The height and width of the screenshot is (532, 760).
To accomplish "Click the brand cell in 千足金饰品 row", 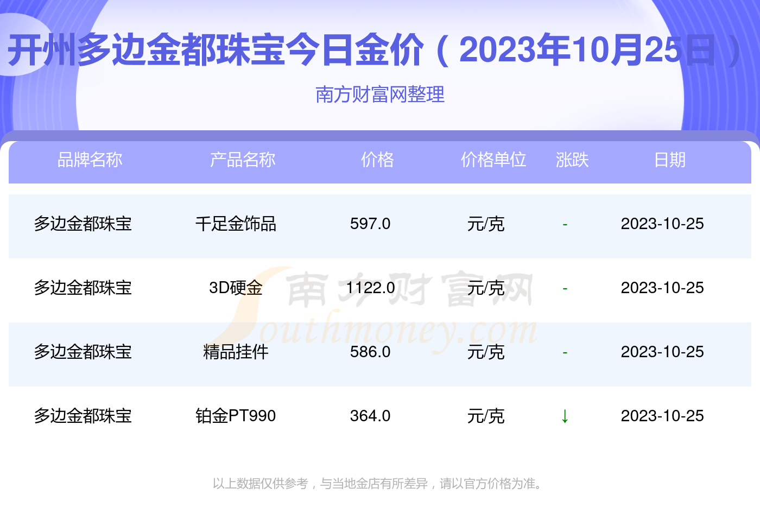I will tap(83, 224).
